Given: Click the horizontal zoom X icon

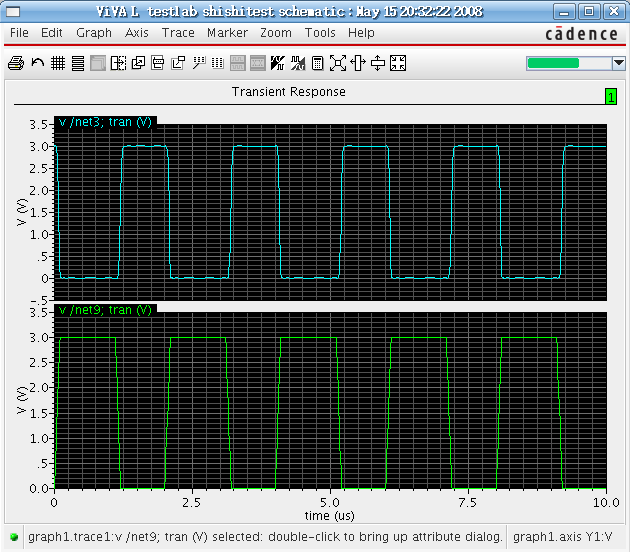Looking at the screenshot, I should [358, 63].
